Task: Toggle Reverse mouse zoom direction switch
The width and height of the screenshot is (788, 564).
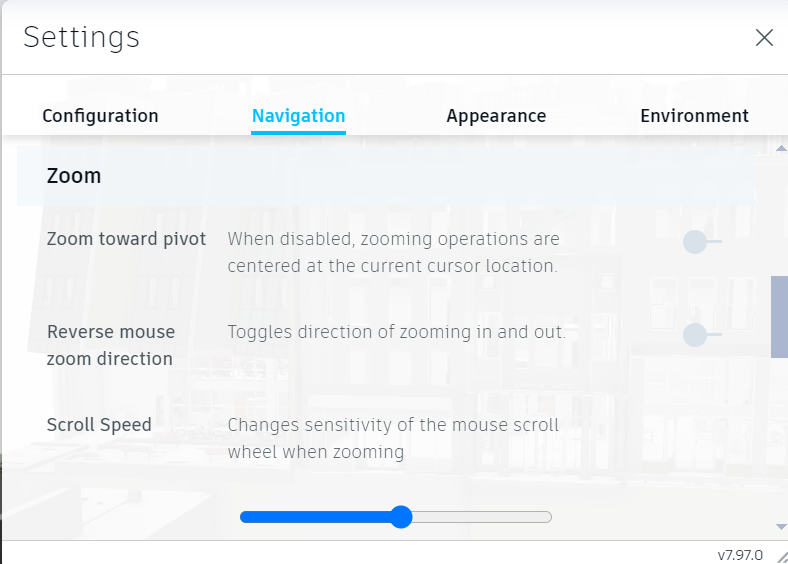Action: (701, 335)
